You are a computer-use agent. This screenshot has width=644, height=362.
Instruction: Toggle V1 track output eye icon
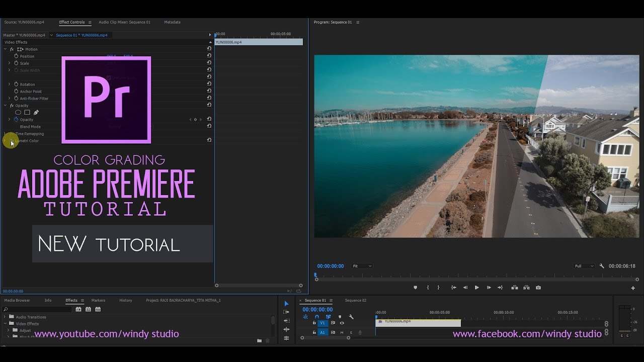342,323
